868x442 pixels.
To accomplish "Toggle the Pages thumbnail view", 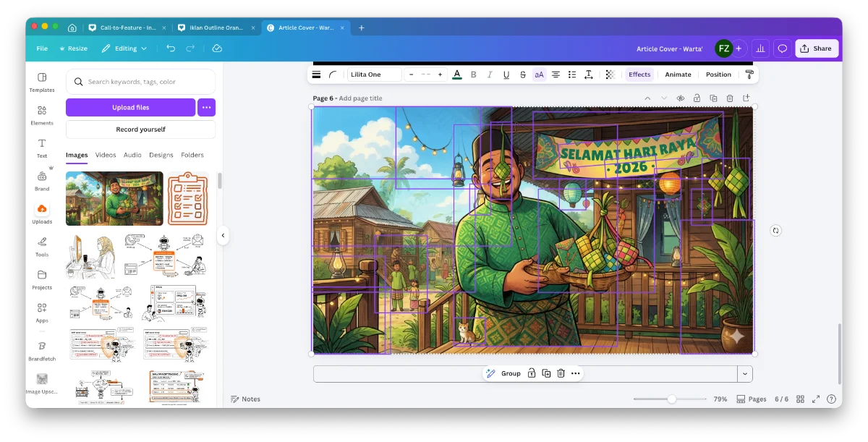I will (x=752, y=399).
